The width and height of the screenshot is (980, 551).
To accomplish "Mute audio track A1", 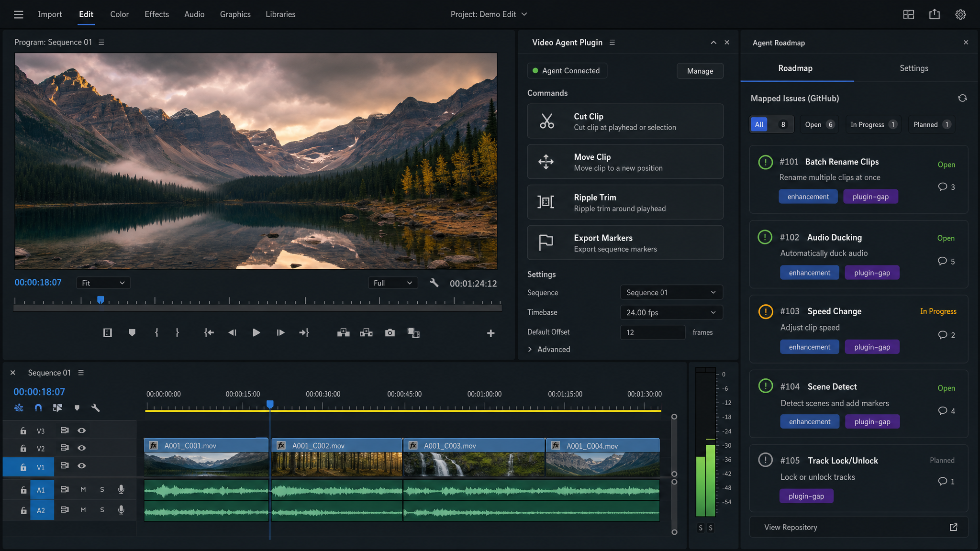I will [x=83, y=489].
